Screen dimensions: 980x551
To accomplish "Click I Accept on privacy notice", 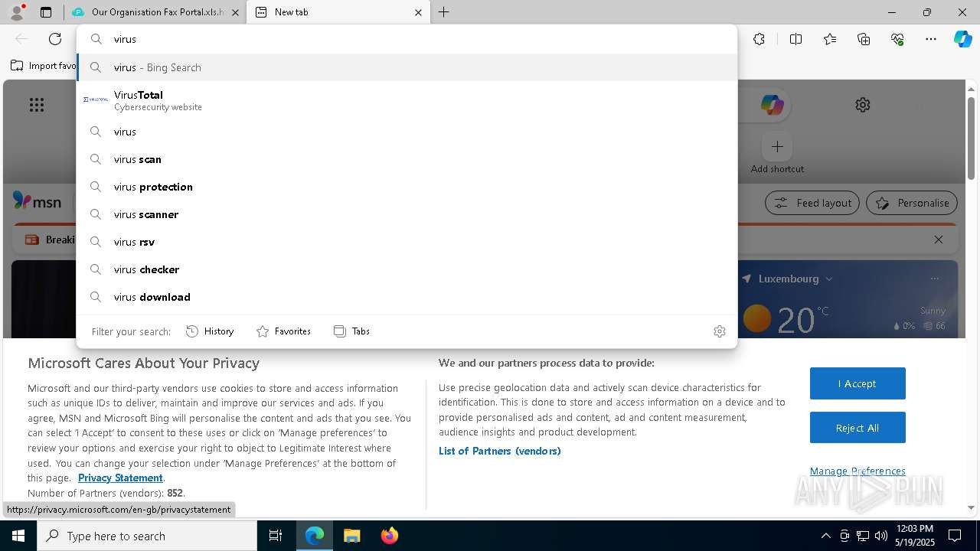I will click(x=857, y=383).
